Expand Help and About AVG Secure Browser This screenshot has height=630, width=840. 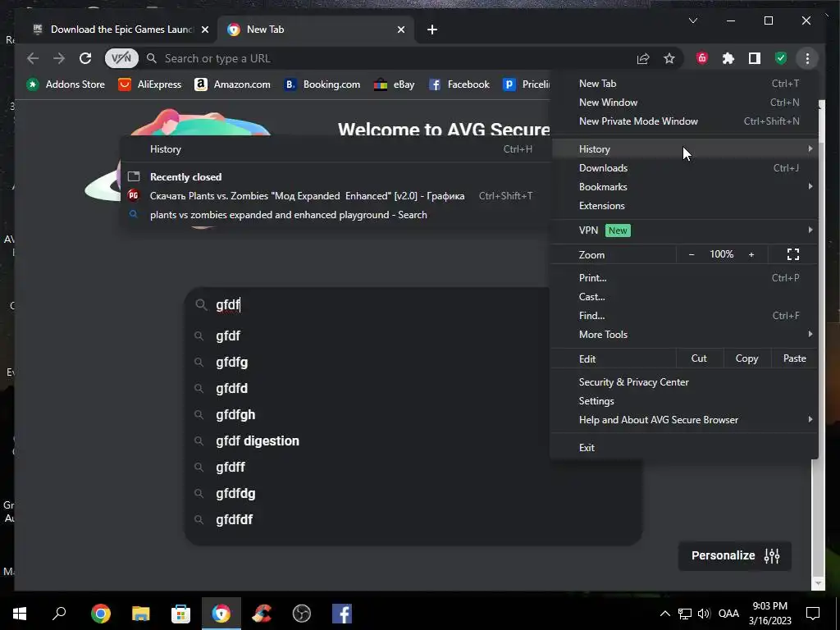point(684,420)
